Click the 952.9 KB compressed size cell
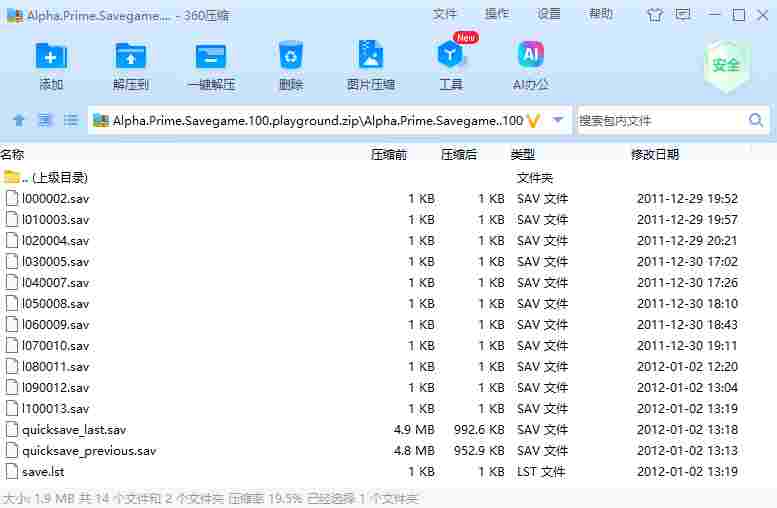The image size is (777, 508). point(479,451)
